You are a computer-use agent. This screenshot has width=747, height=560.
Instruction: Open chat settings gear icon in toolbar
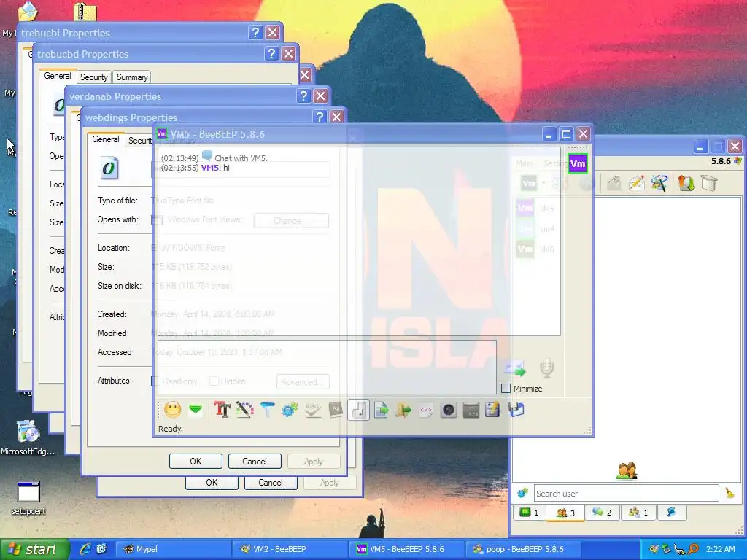coord(290,410)
